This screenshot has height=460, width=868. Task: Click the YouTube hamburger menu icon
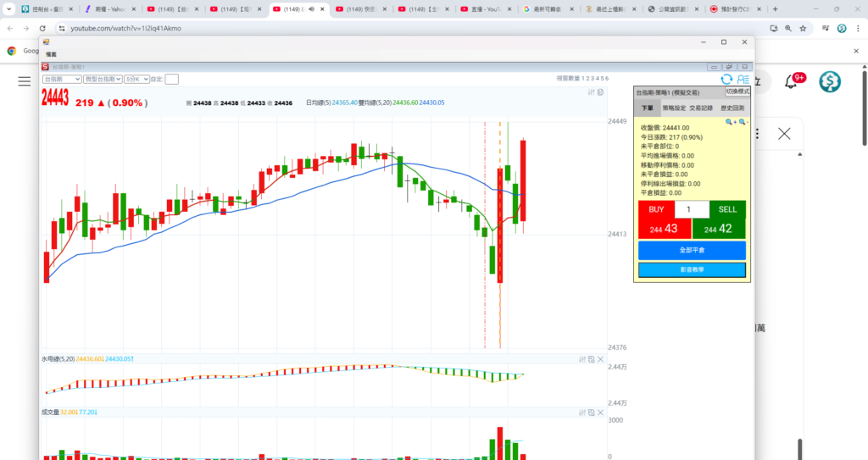[25, 81]
